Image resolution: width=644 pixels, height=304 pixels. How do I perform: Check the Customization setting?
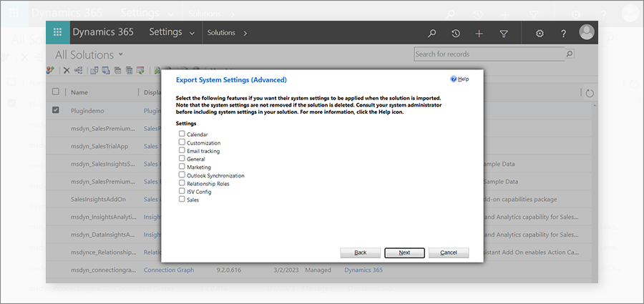(x=182, y=142)
